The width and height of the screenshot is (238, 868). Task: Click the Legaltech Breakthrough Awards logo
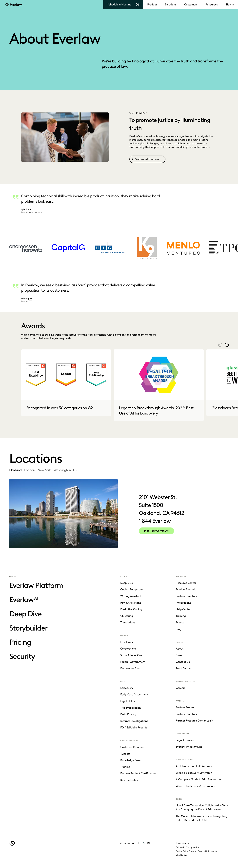[159, 375]
